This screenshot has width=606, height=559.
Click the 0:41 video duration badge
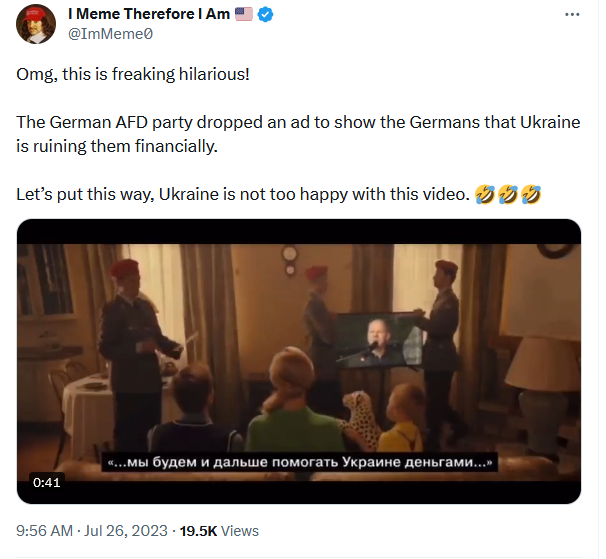point(47,482)
